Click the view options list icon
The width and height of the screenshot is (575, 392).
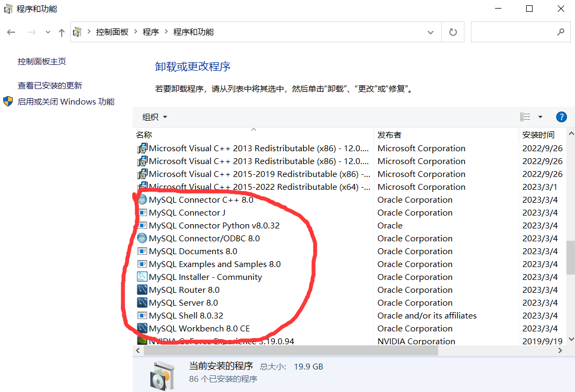click(525, 117)
